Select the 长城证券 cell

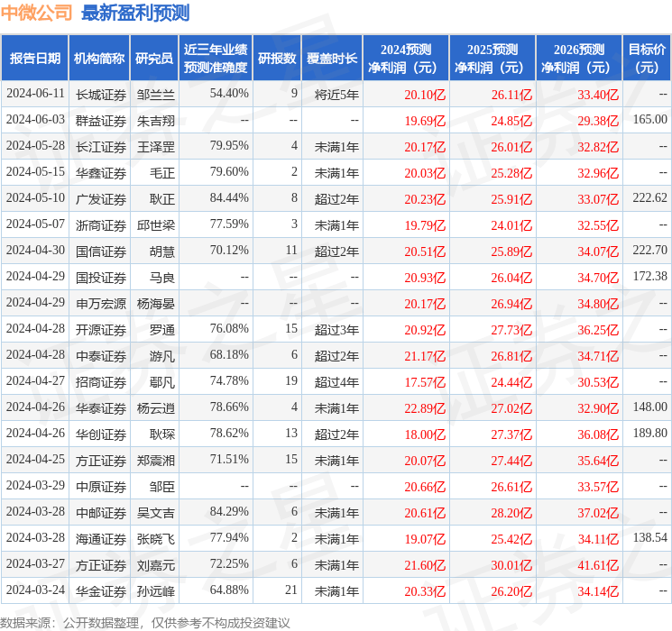point(101,95)
